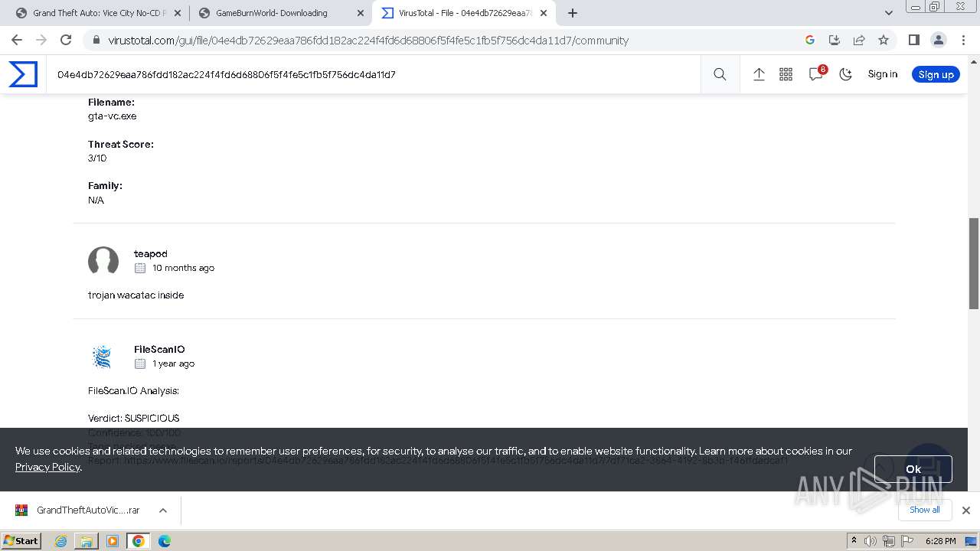Click calendar icon next to 1 year ago
Viewport: 980px width, 551px height.
coord(140,364)
